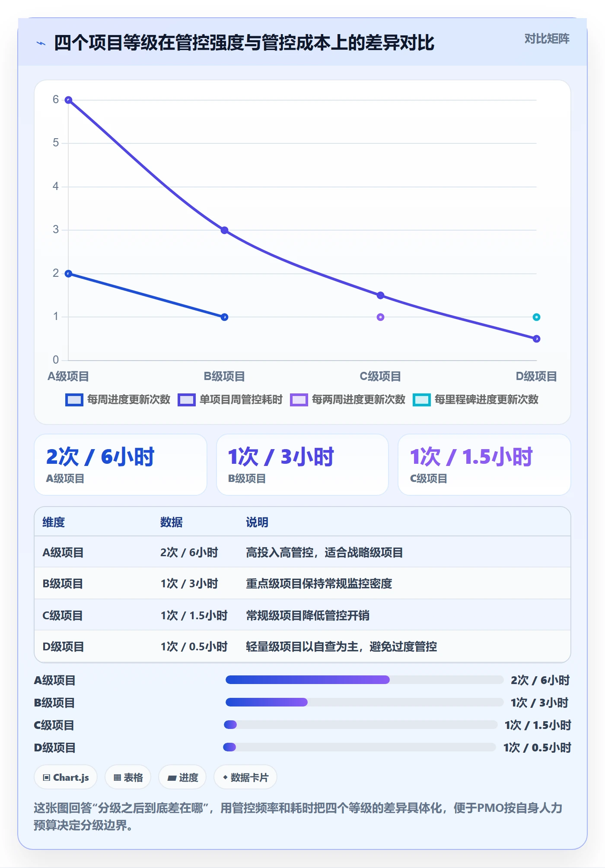
Task: Toggle the 单项目周管控耗时 legend swatch
Action: pos(187,400)
